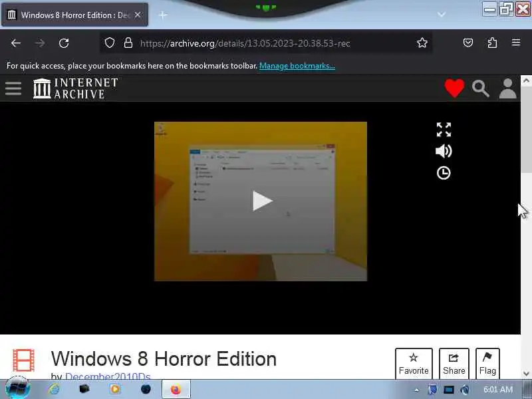Click the 6:01 AM taskbar clock
This screenshot has width=532, height=399.
click(497, 390)
